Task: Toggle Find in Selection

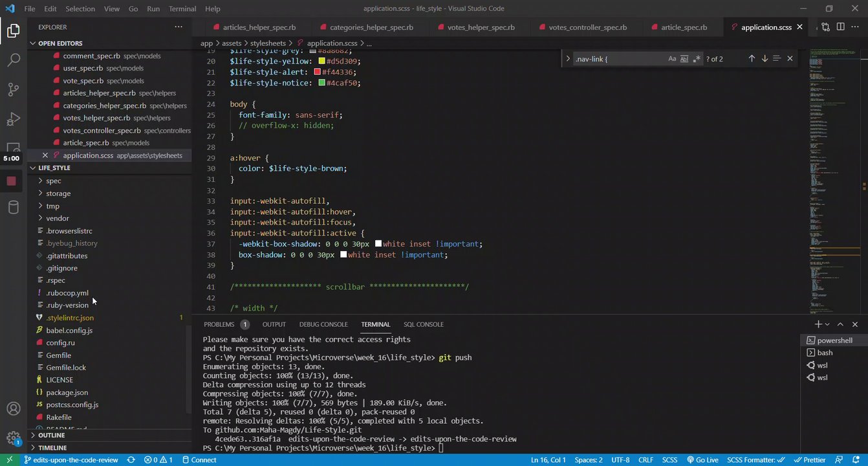Action: 777,59
